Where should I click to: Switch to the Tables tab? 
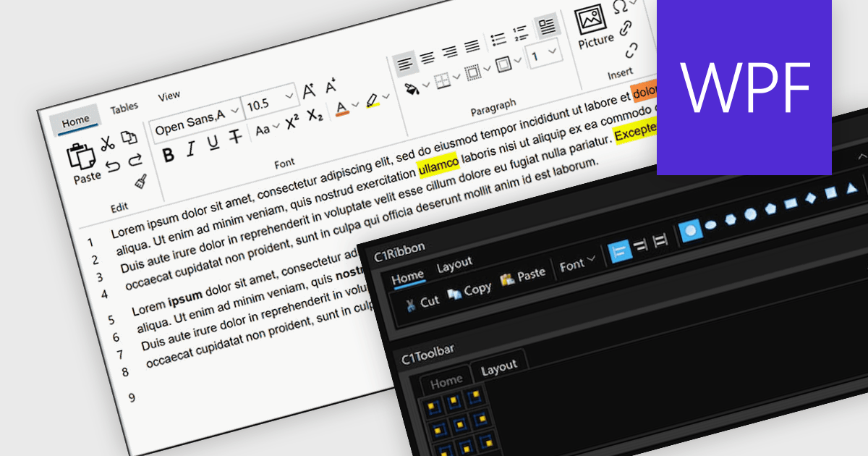[124, 107]
